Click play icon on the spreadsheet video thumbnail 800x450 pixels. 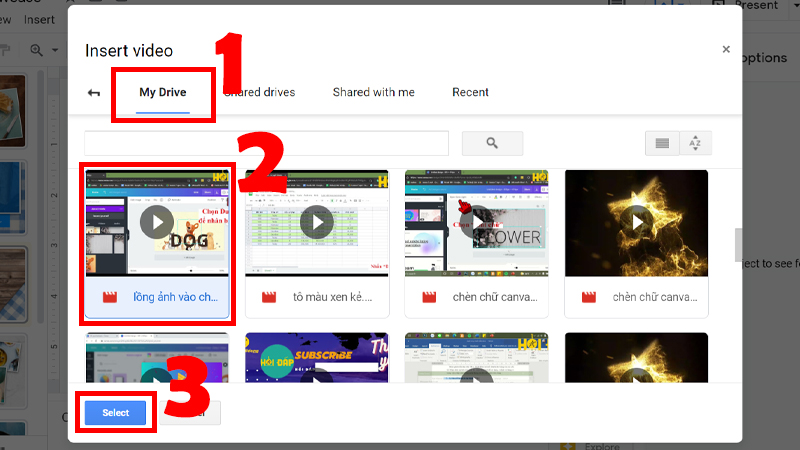[x=317, y=222]
